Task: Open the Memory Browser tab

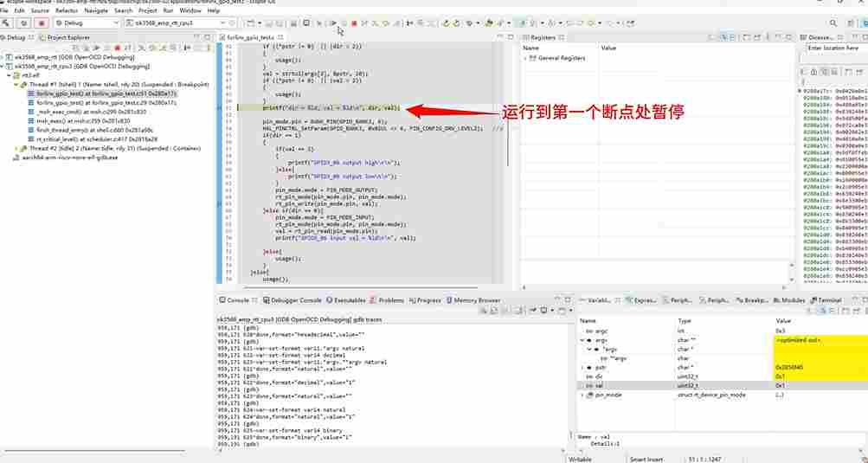Action: point(473,300)
